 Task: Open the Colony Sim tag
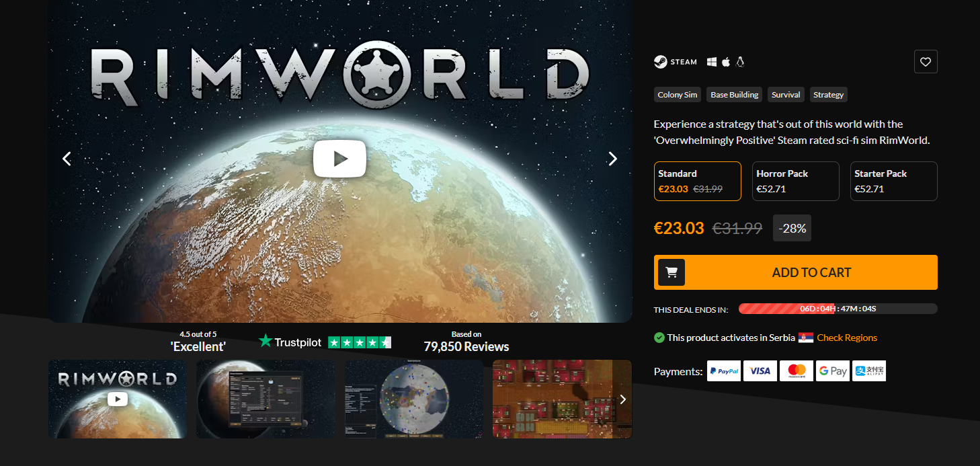click(678, 95)
